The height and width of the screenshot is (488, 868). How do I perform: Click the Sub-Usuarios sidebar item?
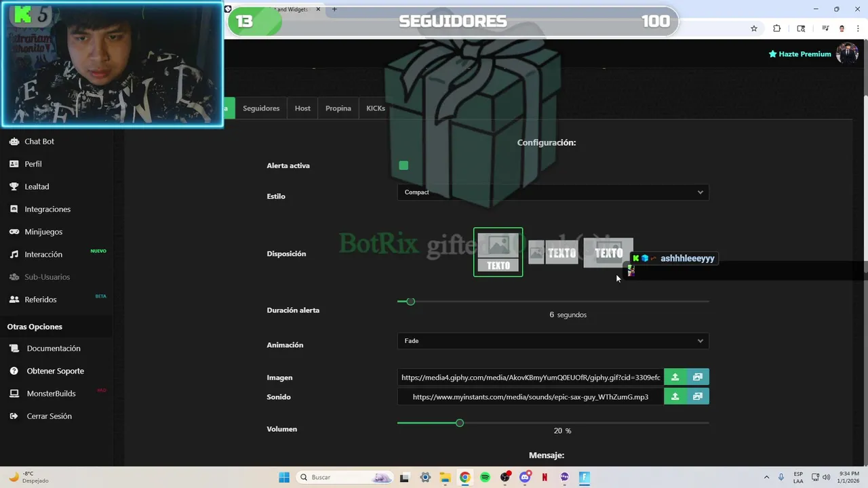coord(47,277)
